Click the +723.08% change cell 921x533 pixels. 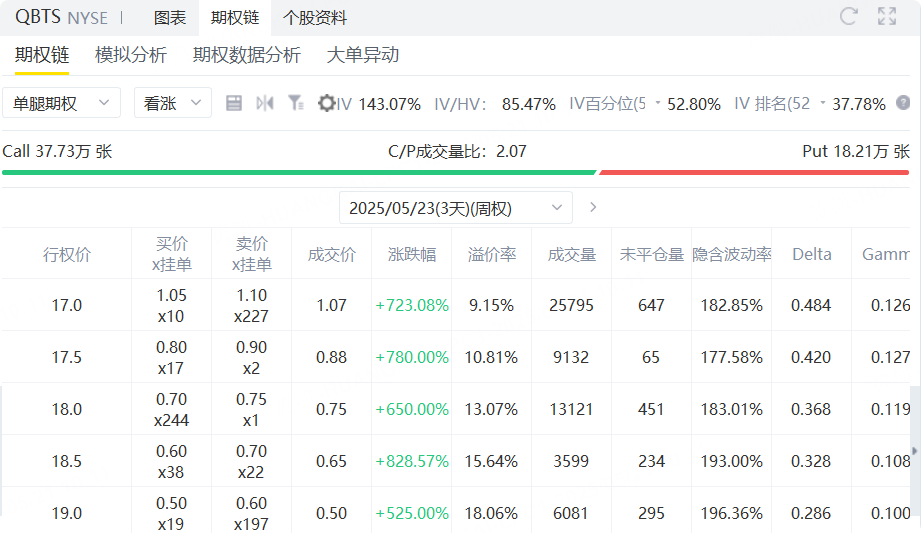(x=412, y=305)
